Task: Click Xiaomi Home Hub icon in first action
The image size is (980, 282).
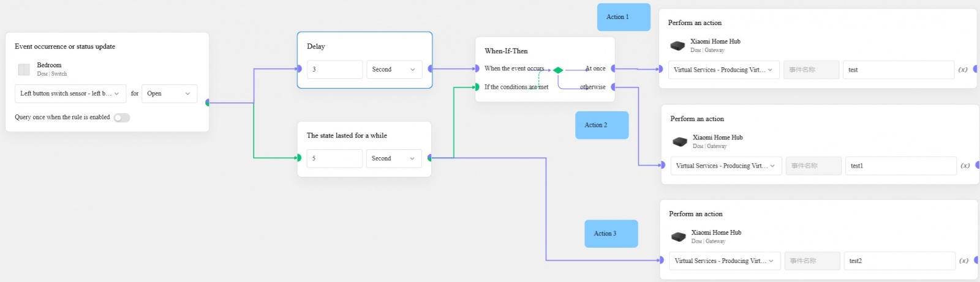Action: tap(677, 45)
